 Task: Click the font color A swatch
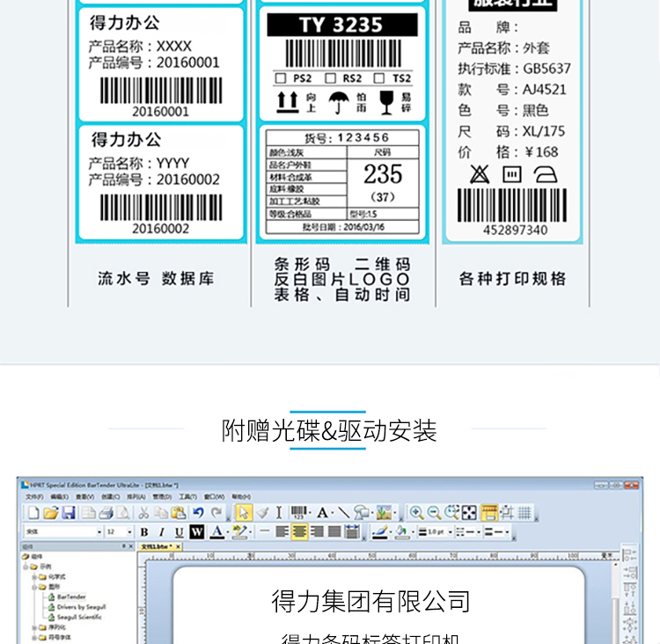click(x=216, y=532)
